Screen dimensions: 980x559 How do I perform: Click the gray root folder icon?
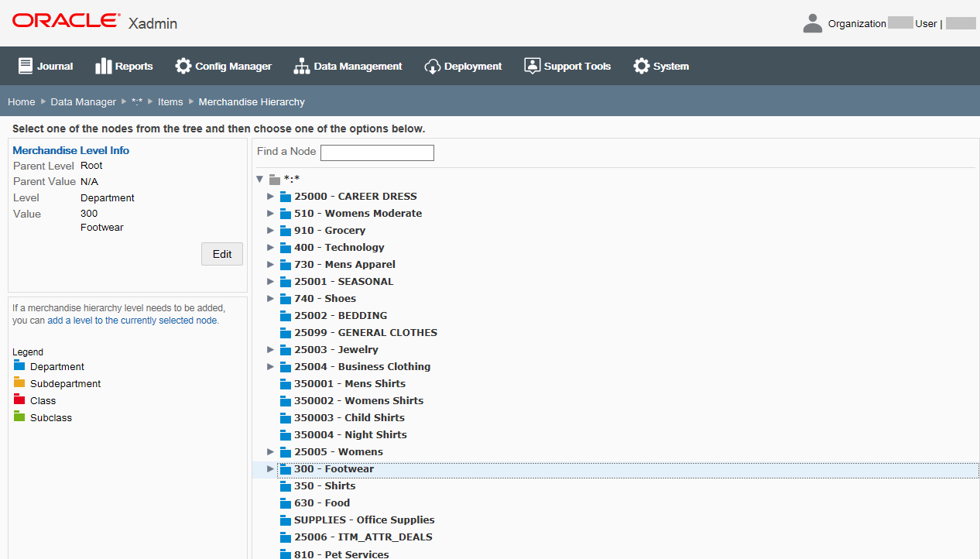(274, 180)
